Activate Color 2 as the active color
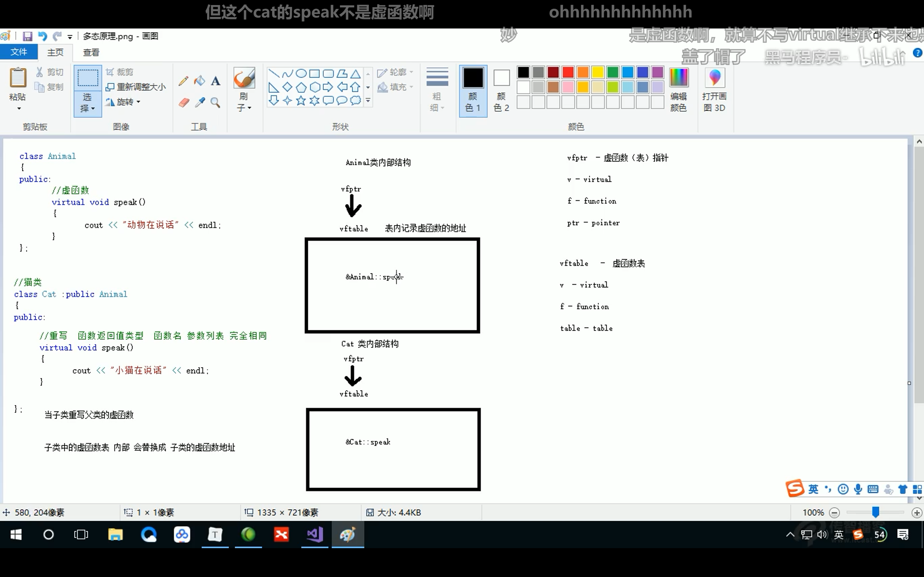Screen dimensions: 924x577 coord(501,91)
